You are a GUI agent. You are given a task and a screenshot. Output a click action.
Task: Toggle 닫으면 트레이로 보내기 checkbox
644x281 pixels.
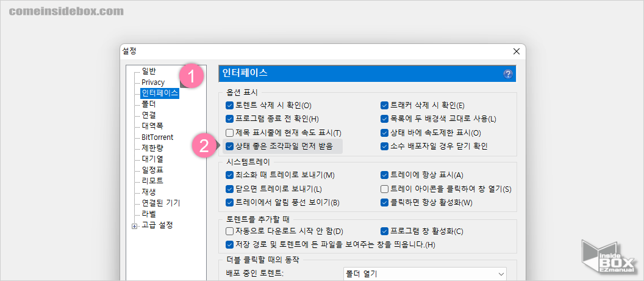[229, 189]
